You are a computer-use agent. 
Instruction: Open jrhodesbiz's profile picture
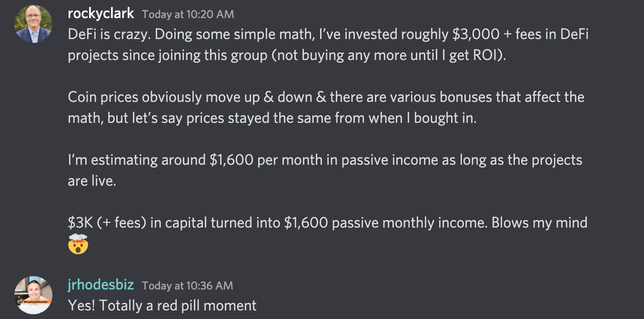point(33,295)
